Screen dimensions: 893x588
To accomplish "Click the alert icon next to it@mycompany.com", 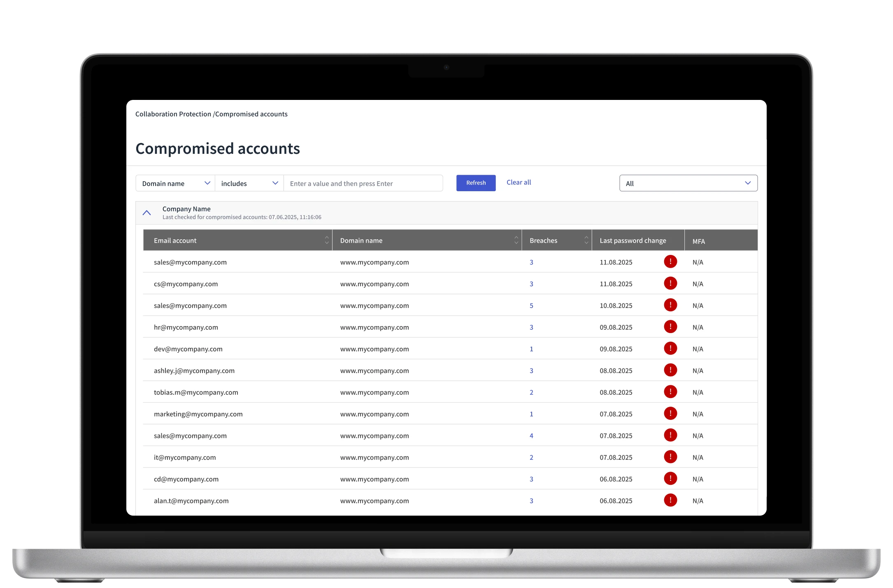I will (670, 457).
